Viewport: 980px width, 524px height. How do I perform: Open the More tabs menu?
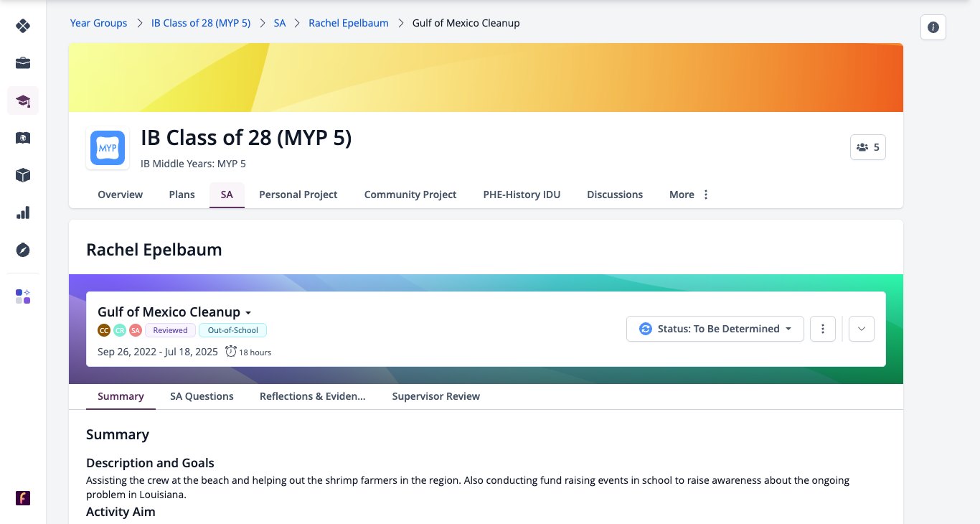[689, 195]
